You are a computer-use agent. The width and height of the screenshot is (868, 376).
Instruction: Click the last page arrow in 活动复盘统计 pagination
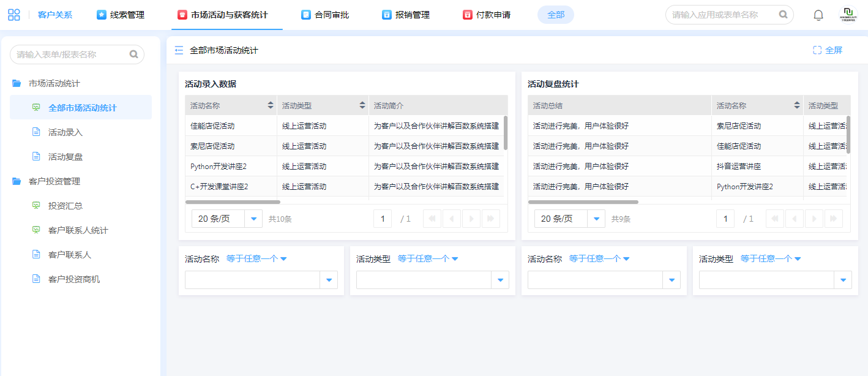[x=834, y=219]
